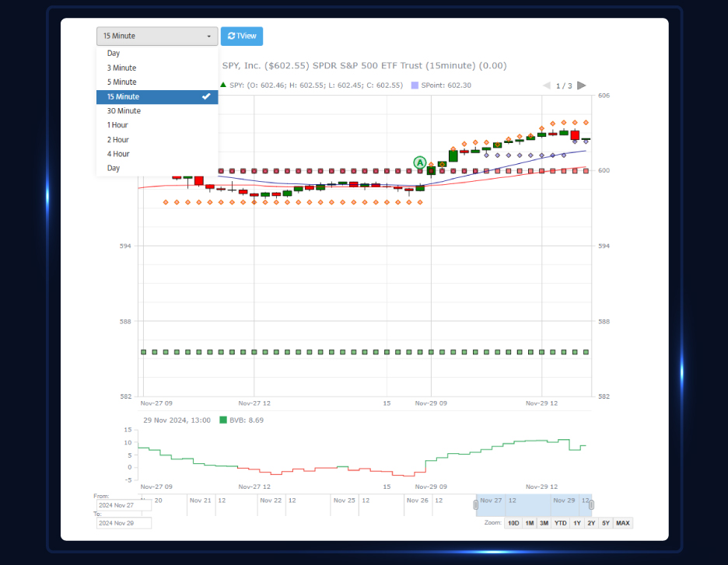Pick 1 Hour from the interval list

pyautogui.click(x=118, y=125)
